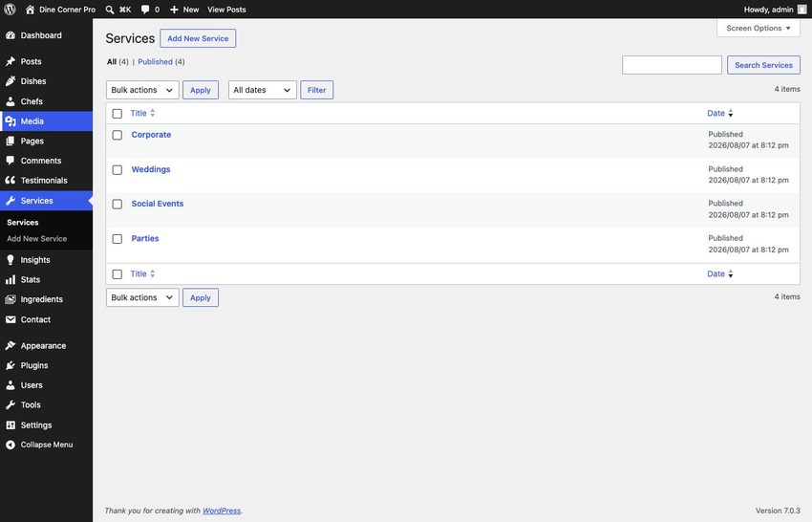The width and height of the screenshot is (812, 522).
Task: Focus the services search input field
Action: point(672,65)
